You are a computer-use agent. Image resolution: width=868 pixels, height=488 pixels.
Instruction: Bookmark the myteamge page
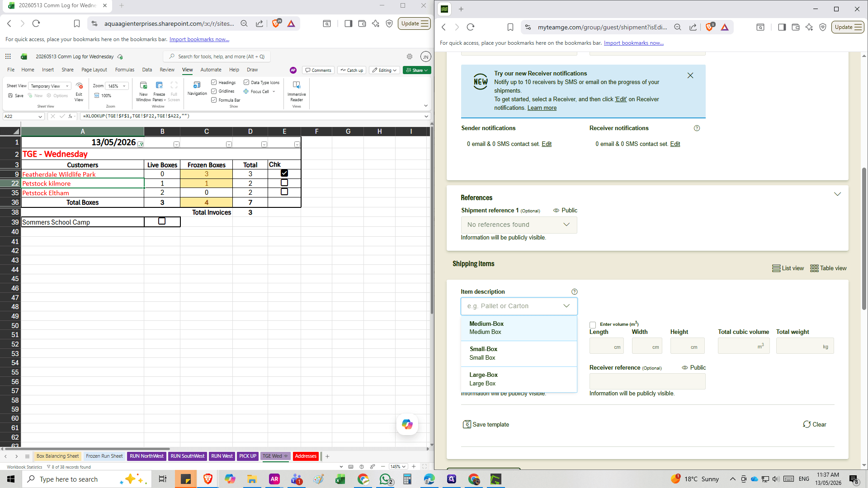tap(510, 27)
